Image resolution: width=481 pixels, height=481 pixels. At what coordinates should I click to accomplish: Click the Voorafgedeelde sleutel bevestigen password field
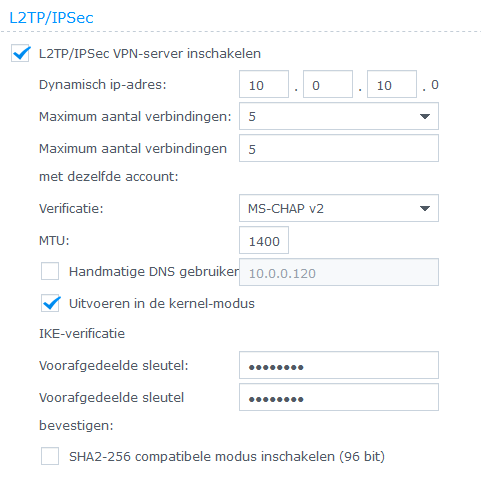(x=339, y=397)
